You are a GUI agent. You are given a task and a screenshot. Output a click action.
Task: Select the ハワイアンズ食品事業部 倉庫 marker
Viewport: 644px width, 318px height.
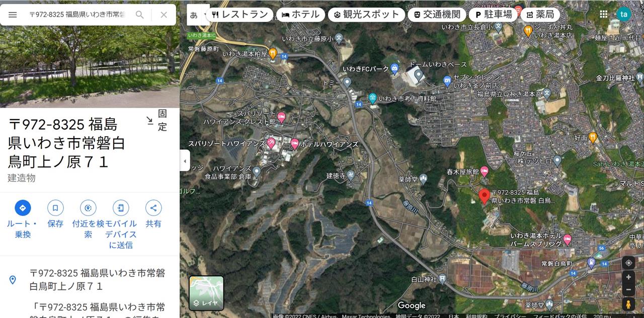click(x=257, y=172)
